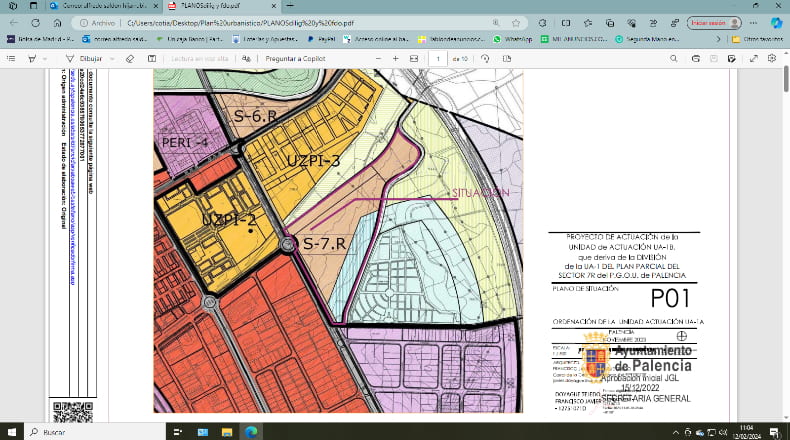
Task: Enter full screen PDF mode
Action: click(754, 59)
